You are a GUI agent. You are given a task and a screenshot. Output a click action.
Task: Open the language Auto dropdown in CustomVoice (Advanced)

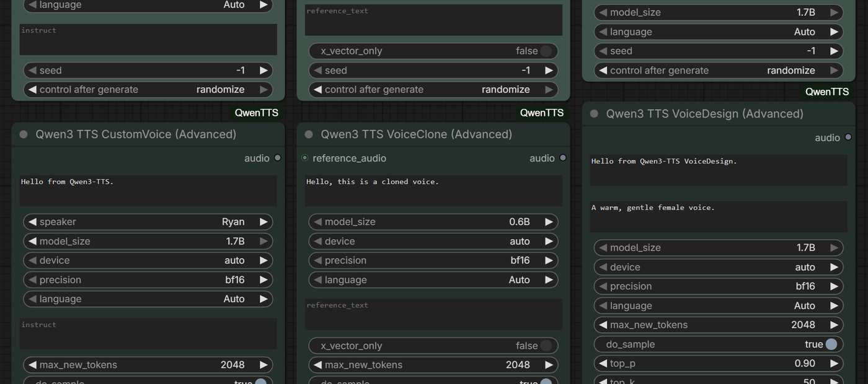click(148, 299)
